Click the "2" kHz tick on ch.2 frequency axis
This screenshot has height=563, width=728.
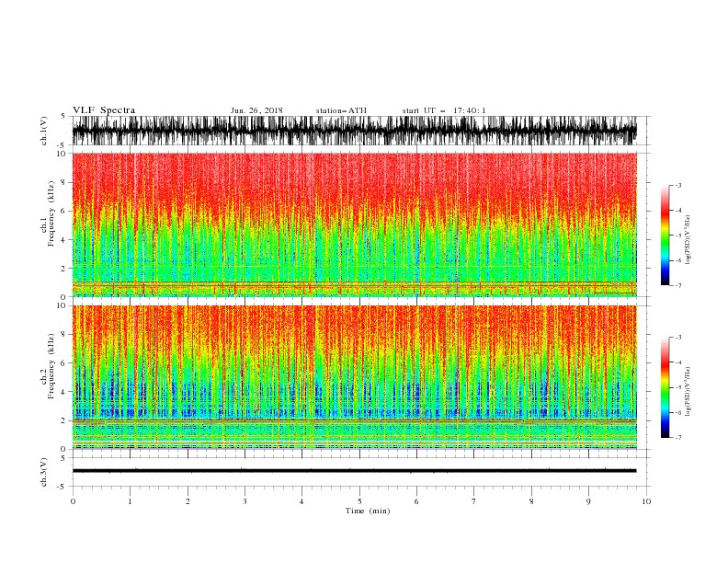pos(64,420)
